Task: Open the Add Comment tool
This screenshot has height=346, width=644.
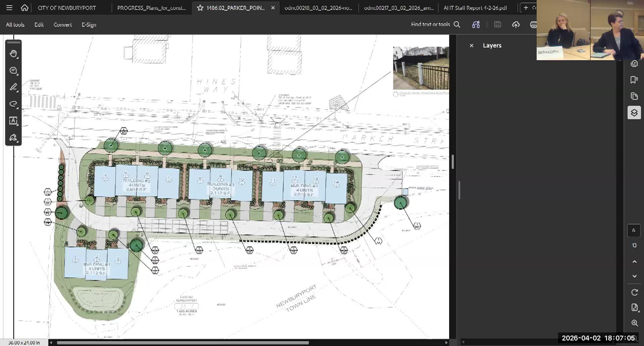Action: click(x=13, y=70)
